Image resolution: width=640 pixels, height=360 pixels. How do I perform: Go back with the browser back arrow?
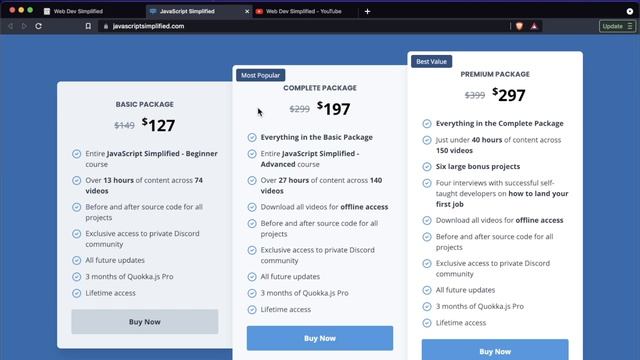coord(10,26)
